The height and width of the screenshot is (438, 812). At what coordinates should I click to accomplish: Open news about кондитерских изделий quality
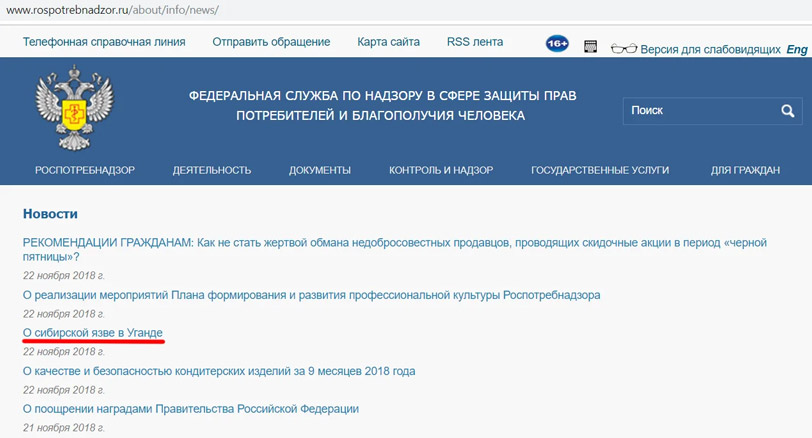point(219,371)
